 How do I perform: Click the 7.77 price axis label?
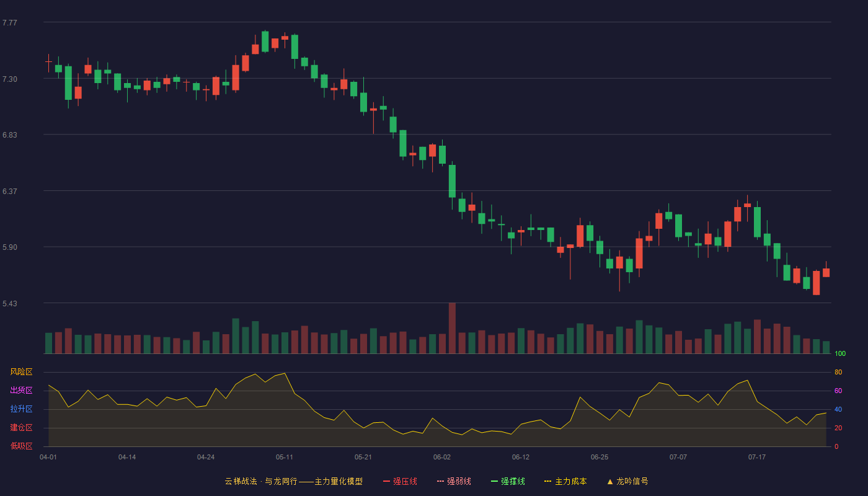[10, 23]
